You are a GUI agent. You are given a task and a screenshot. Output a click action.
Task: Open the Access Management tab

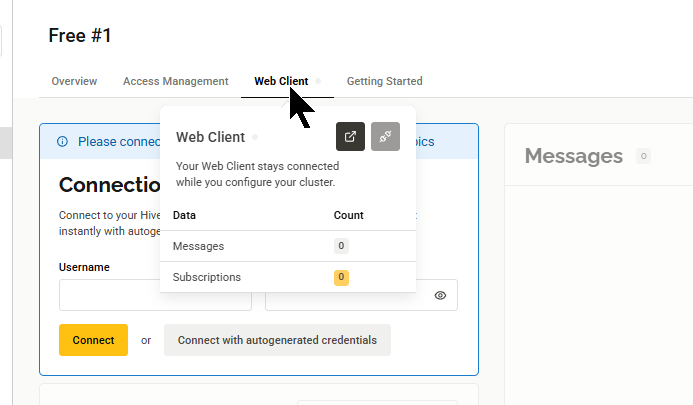pyautogui.click(x=175, y=81)
